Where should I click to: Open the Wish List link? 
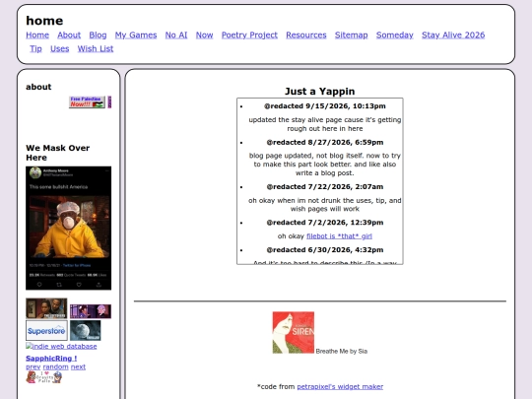point(96,49)
